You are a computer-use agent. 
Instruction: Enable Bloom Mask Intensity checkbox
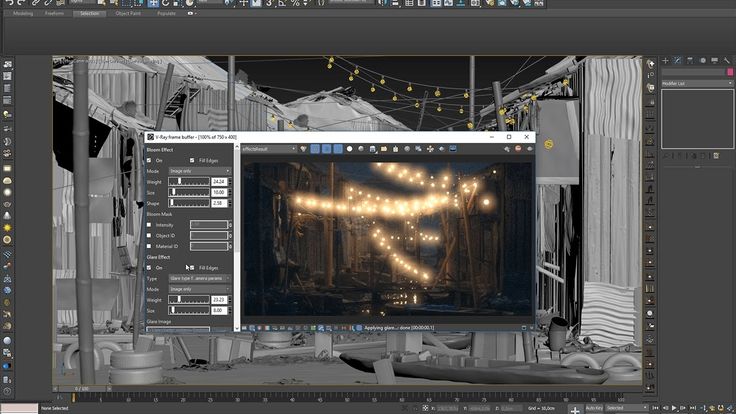(x=149, y=225)
